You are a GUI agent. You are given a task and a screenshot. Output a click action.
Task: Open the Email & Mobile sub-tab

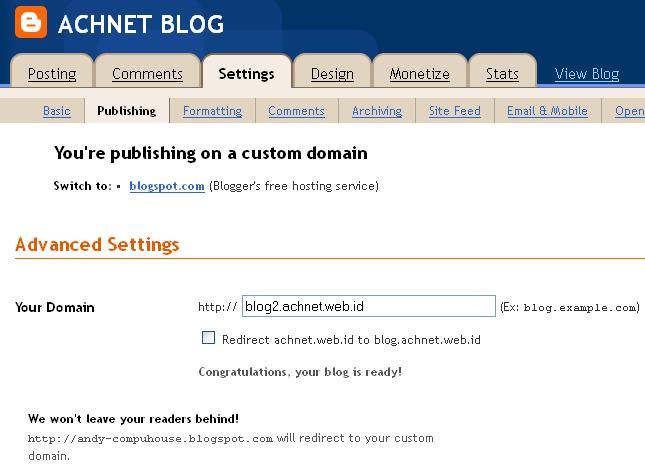tap(547, 111)
